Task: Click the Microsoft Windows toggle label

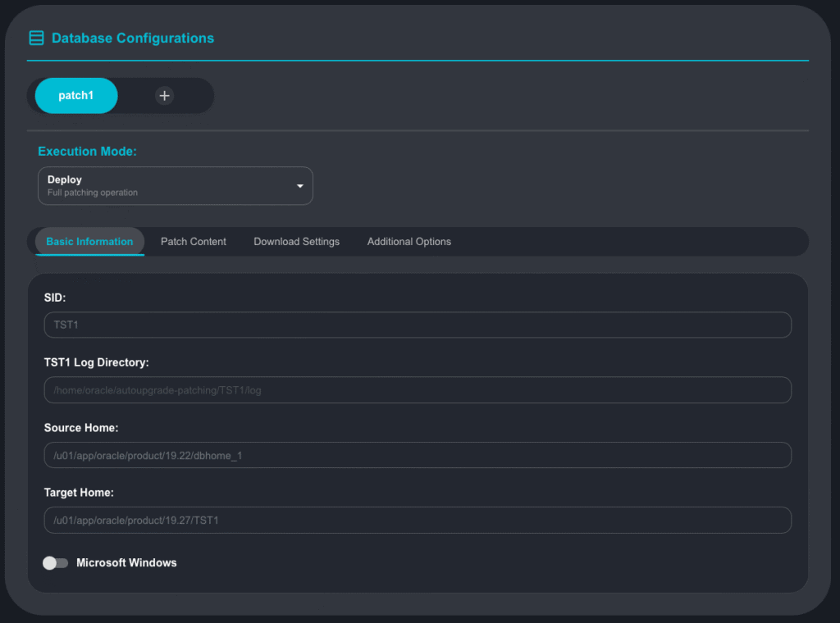Action: [x=126, y=563]
